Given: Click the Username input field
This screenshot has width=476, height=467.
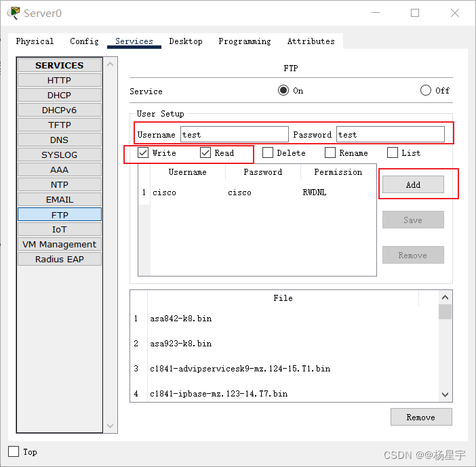Looking at the screenshot, I should point(235,134).
